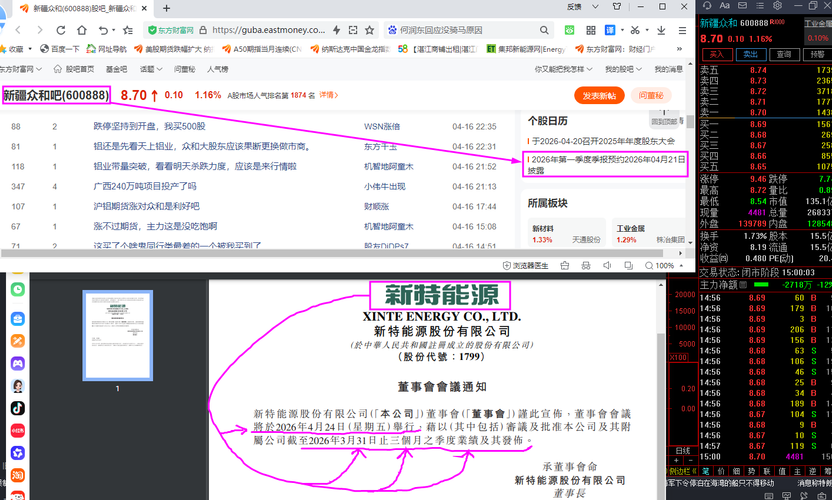The image size is (832, 500).
Task: Expand dropdown next to translate icon
Action: coord(622,30)
